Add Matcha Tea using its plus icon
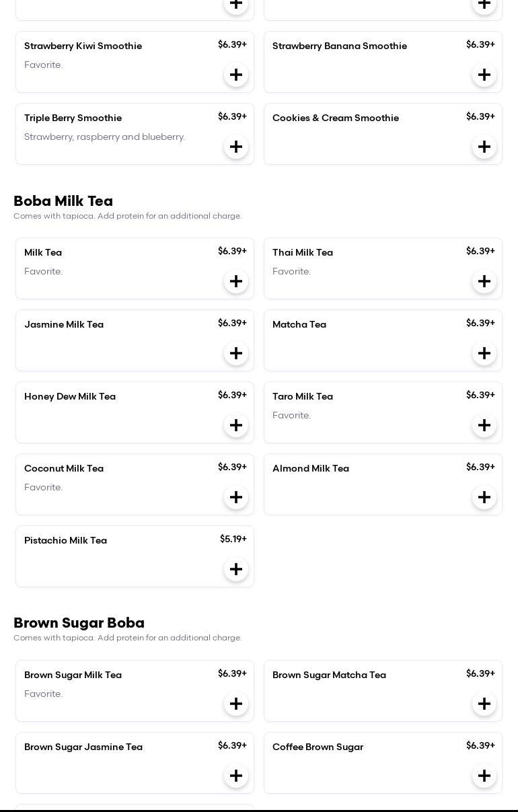Viewport: 518px width, 812px height. click(x=484, y=353)
